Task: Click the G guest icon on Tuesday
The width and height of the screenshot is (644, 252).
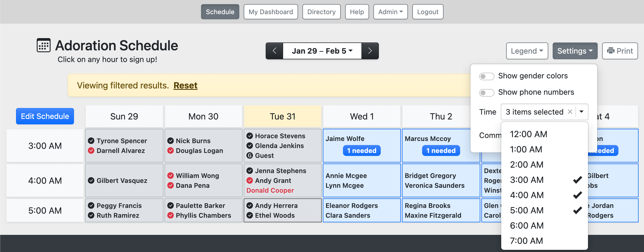Action: [x=250, y=155]
